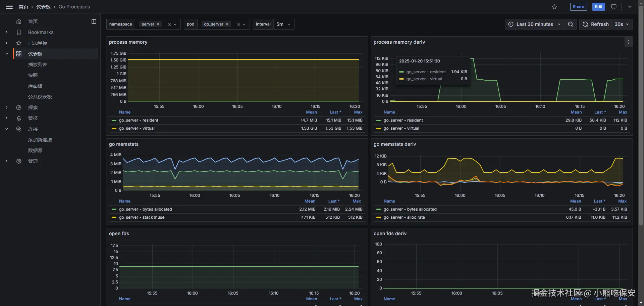Open the 30s refresh interval dropdown

[x=622, y=24]
